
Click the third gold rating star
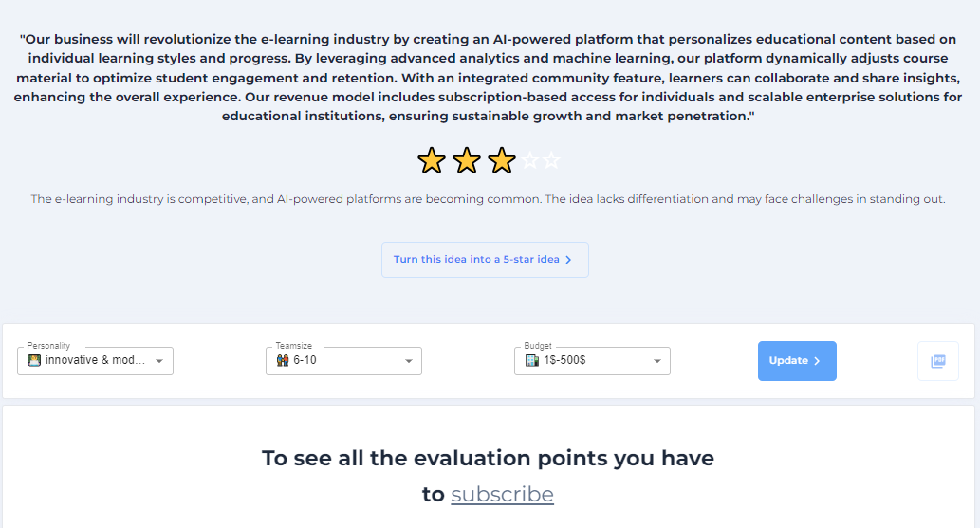[502, 161]
